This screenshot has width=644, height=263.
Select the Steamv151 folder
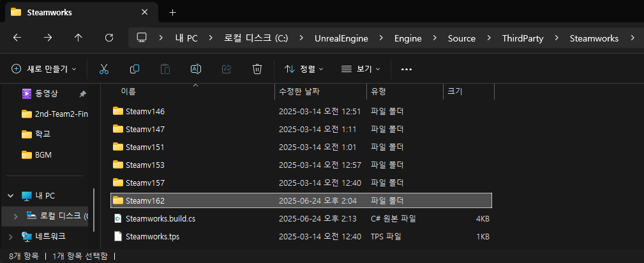301,147
